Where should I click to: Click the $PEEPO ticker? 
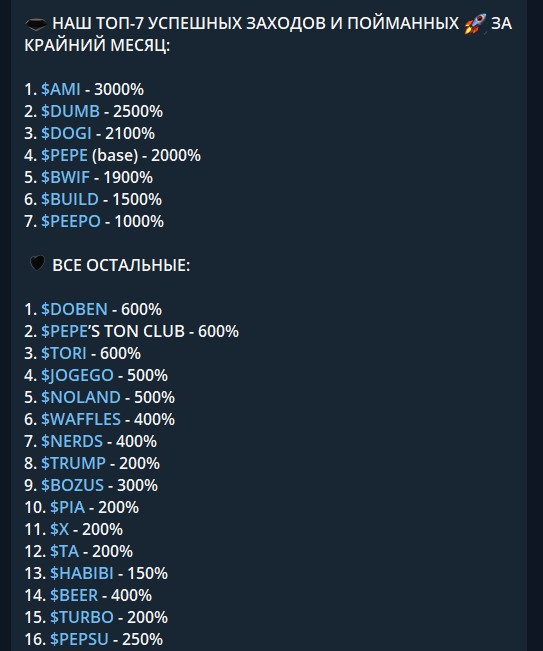click(71, 221)
